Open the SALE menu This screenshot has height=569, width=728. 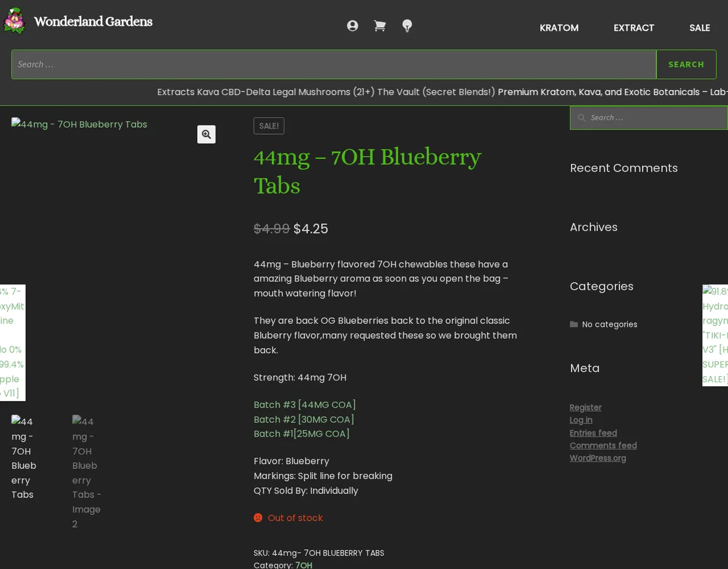coord(699,28)
